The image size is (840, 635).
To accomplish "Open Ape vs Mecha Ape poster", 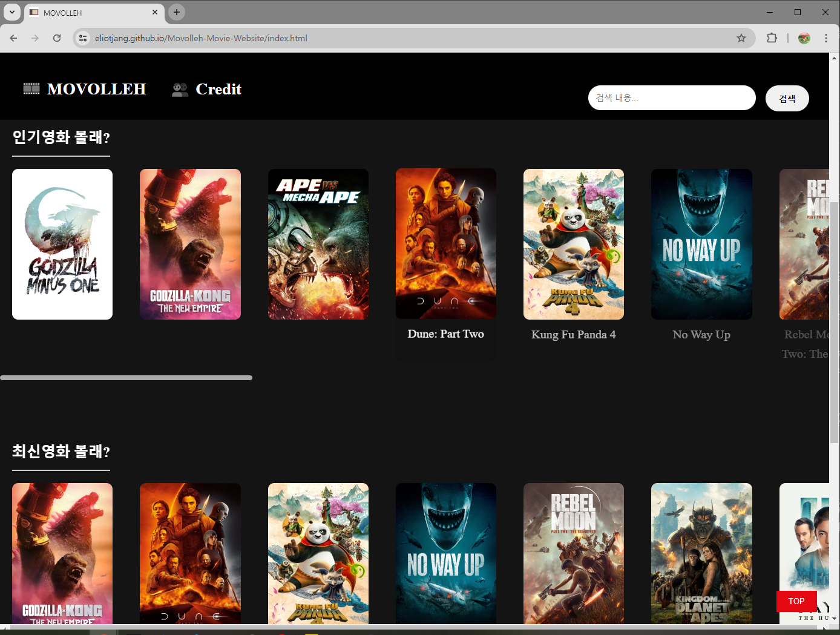I will [x=318, y=244].
